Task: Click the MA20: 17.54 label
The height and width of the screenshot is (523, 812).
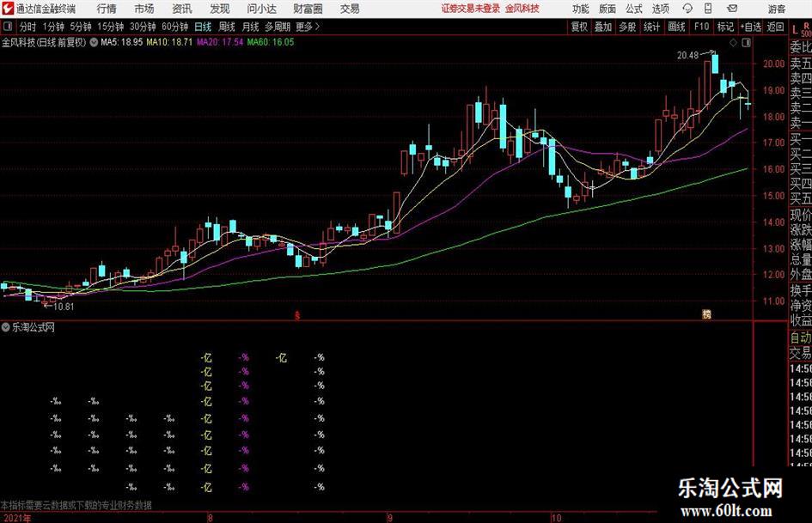Action: (220, 42)
